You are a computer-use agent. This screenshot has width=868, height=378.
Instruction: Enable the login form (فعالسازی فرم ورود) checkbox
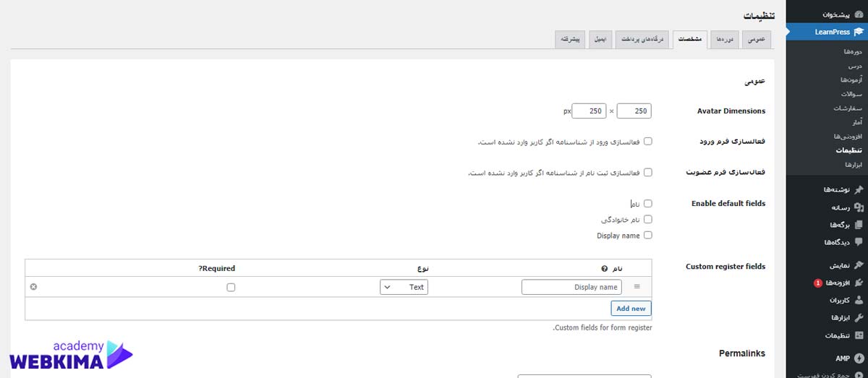coord(647,141)
